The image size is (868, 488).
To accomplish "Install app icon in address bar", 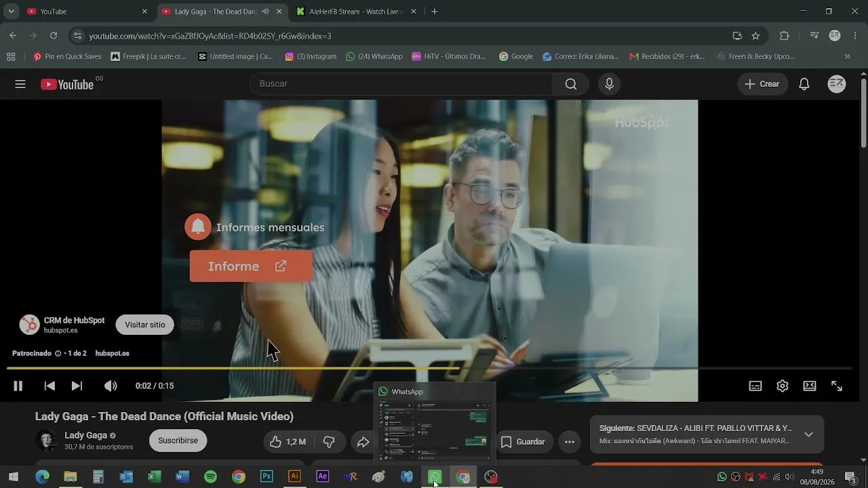I will tap(737, 36).
